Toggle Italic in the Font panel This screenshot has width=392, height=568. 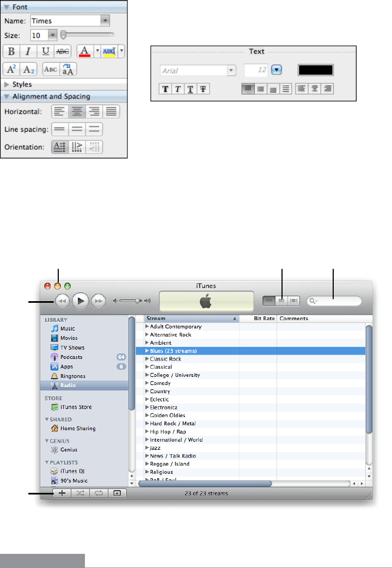tap(28, 51)
